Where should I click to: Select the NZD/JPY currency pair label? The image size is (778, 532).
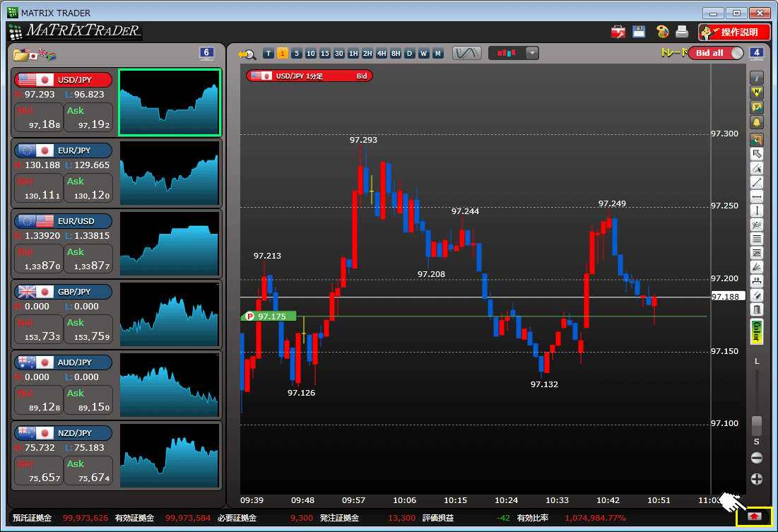point(63,433)
